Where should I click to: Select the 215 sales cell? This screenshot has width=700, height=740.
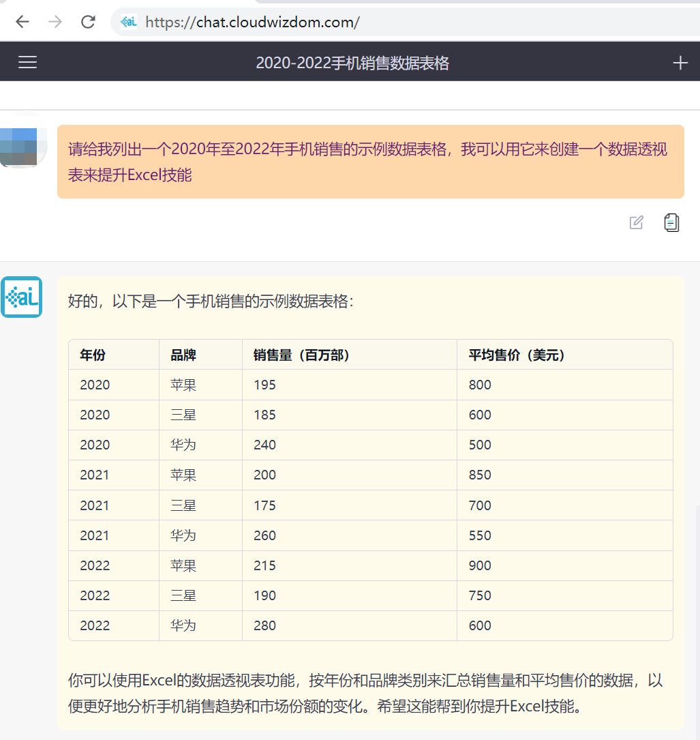pyautogui.click(x=350, y=565)
